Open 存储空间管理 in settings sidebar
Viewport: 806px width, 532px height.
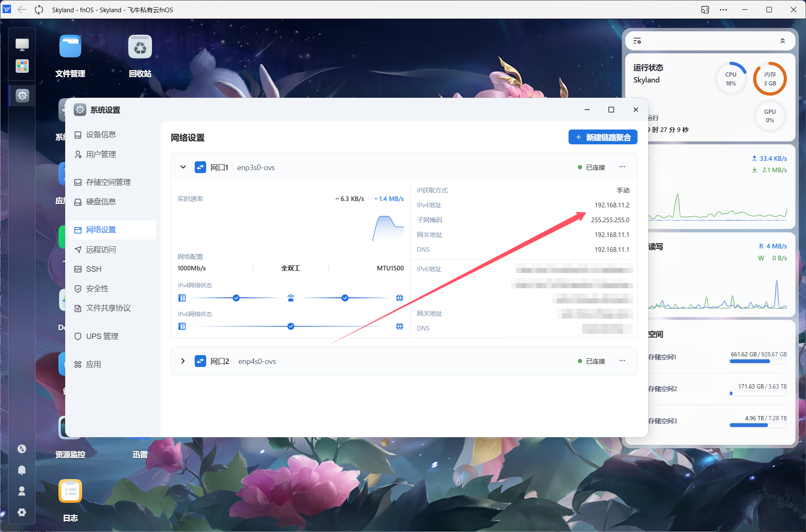point(108,182)
